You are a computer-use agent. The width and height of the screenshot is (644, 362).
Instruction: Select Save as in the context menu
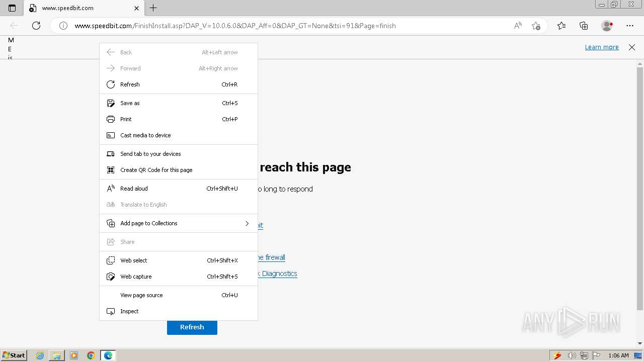coord(179,103)
